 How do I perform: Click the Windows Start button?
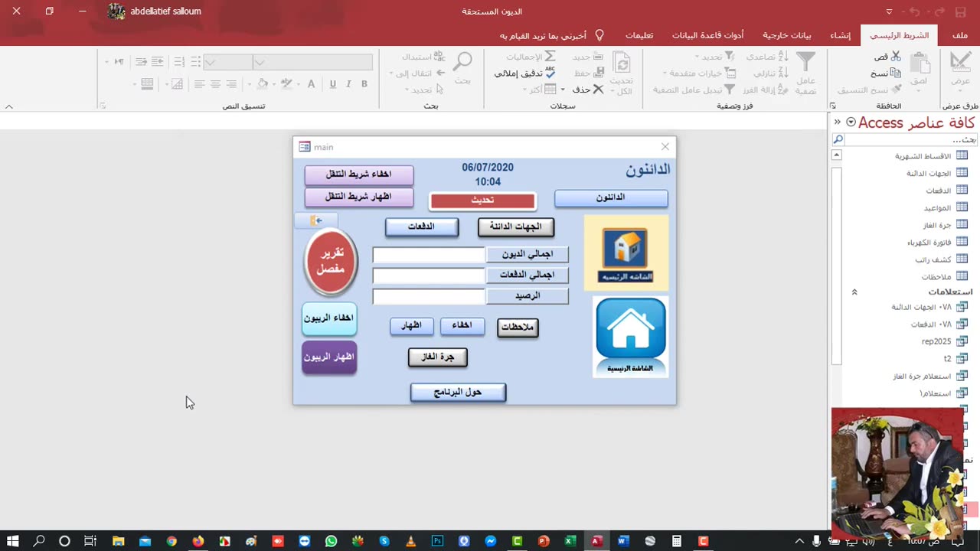(13, 541)
